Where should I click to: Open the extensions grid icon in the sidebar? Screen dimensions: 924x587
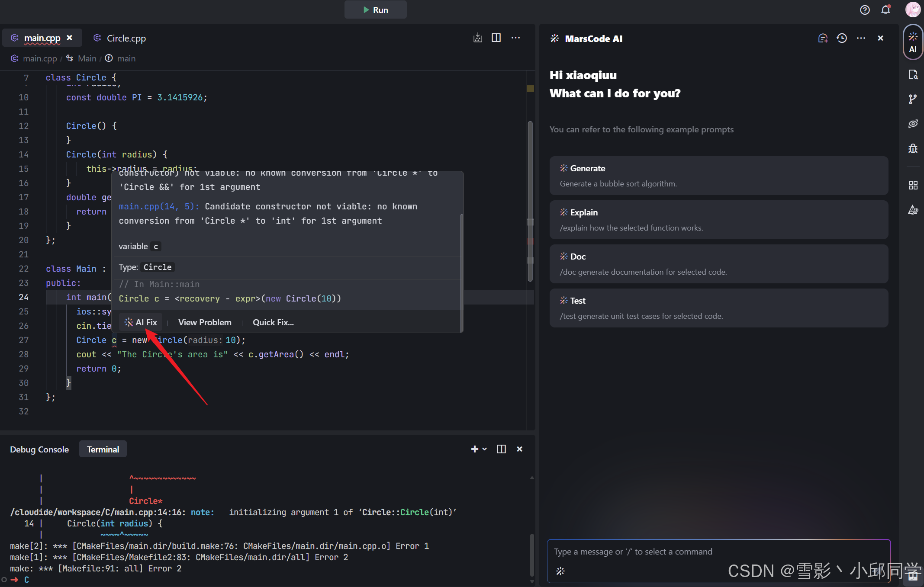913,186
